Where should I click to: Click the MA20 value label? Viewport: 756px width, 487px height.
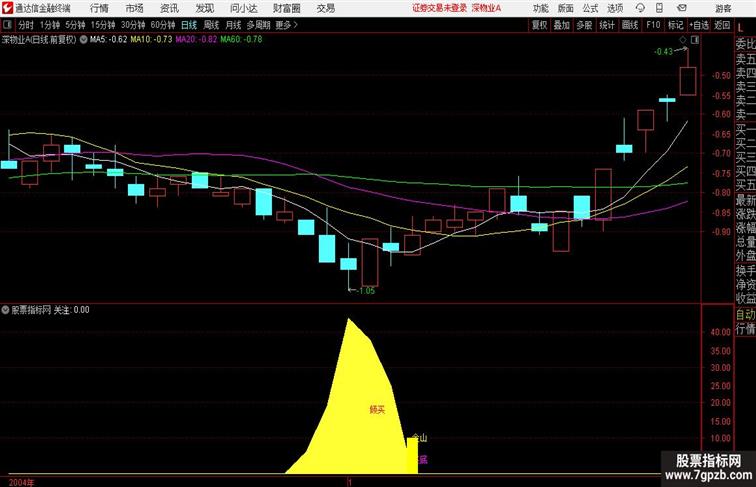[x=196, y=40]
